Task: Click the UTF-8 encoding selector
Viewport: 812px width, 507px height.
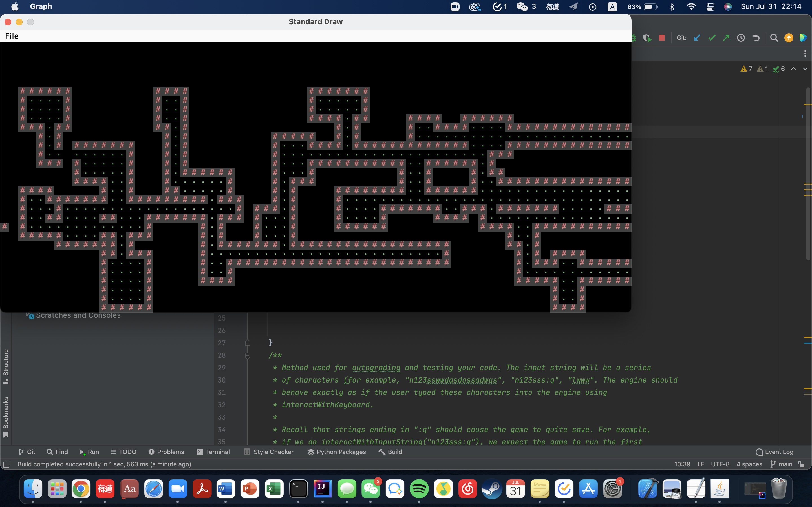Action: [720, 464]
